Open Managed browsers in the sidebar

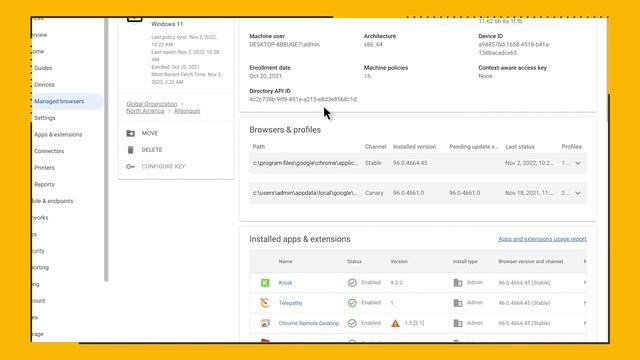pyautogui.click(x=59, y=101)
